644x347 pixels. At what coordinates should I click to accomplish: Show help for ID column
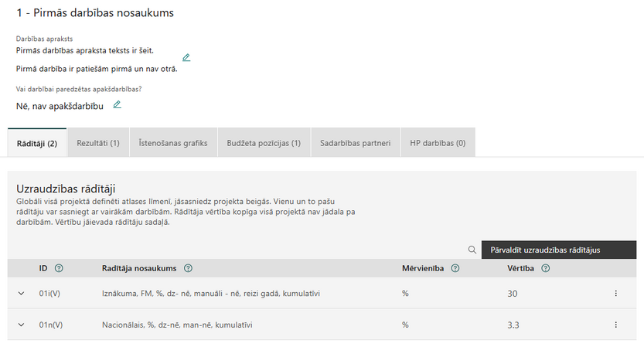59,268
